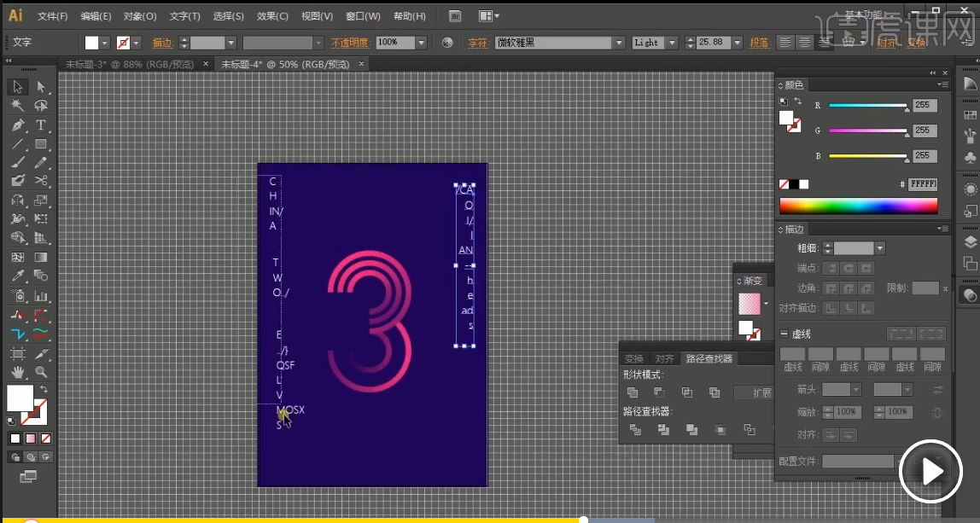Click the Direct Selection white arrow tool
The width and height of the screenshot is (980, 523).
coord(40,87)
